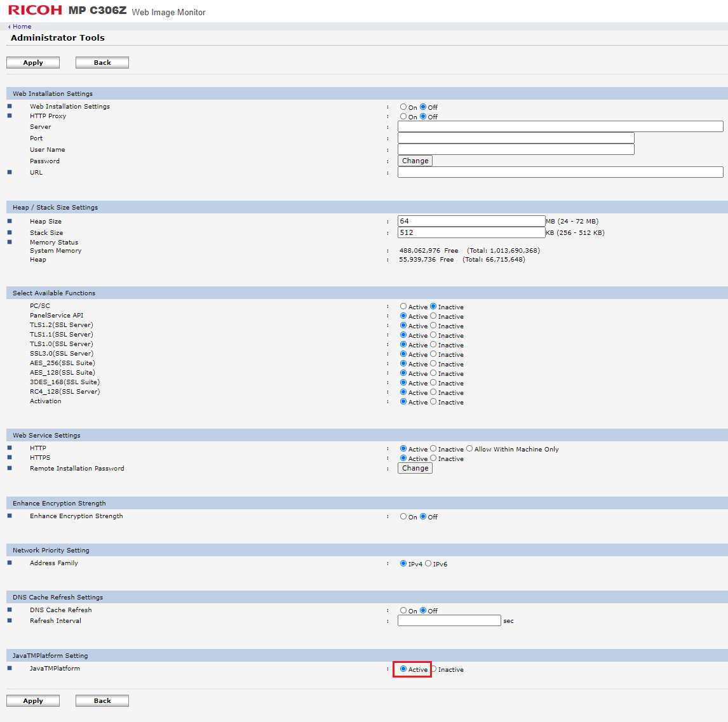Go back to the Home page link

[x=22, y=27]
